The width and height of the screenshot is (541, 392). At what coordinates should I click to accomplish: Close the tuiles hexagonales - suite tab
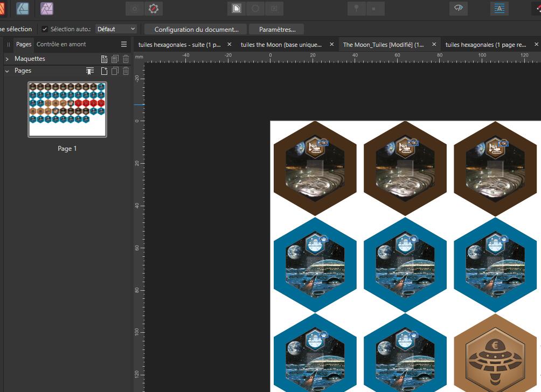pyautogui.click(x=230, y=45)
